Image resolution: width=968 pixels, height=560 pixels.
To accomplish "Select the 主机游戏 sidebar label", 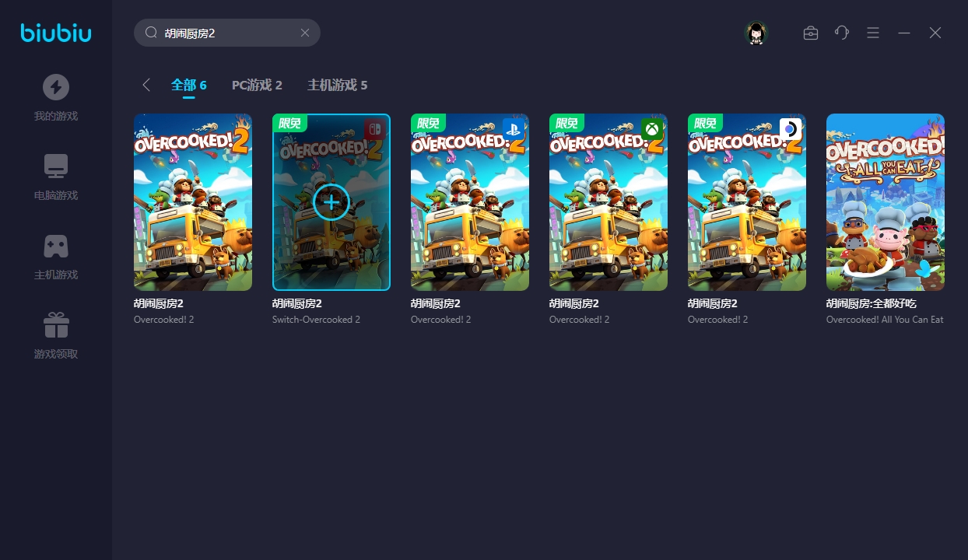I will (56, 275).
